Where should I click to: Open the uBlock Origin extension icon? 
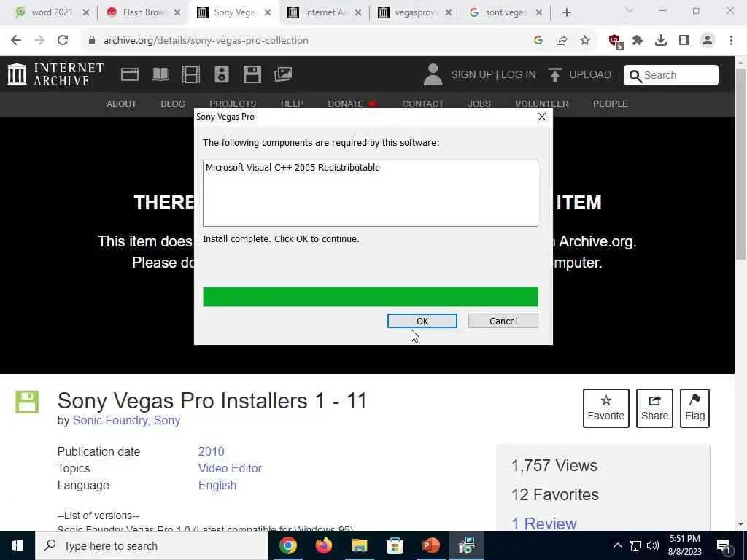[x=616, y=41]
